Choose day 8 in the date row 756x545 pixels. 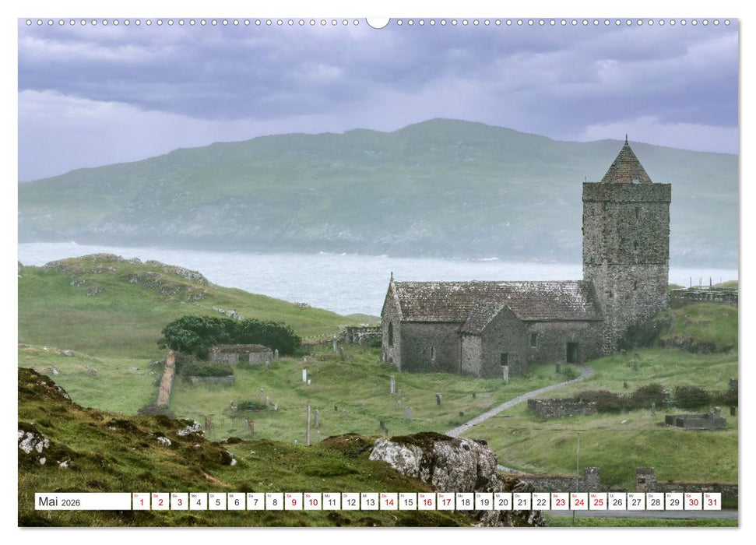pos(274,501)
